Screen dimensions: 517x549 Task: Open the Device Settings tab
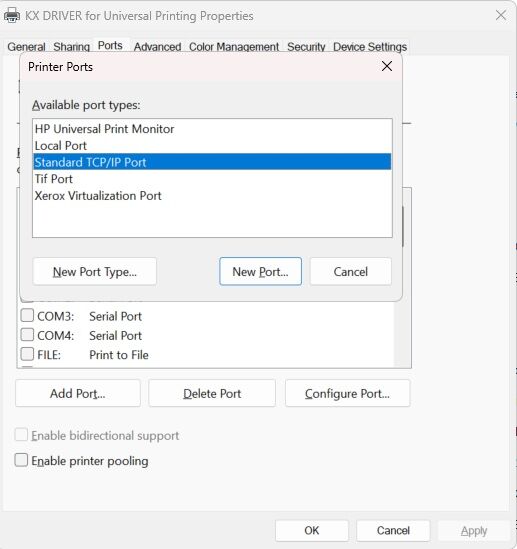tap(370, 47)
